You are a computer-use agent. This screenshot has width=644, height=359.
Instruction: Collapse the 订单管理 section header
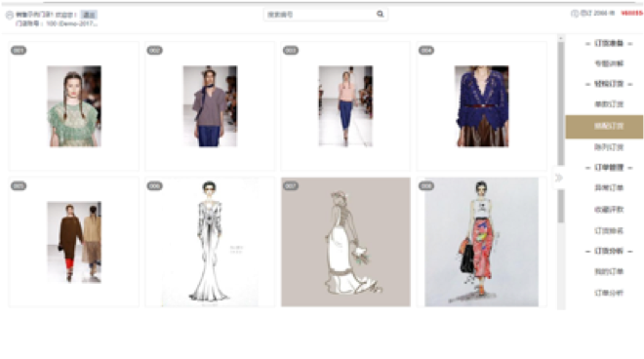point(609,168)
